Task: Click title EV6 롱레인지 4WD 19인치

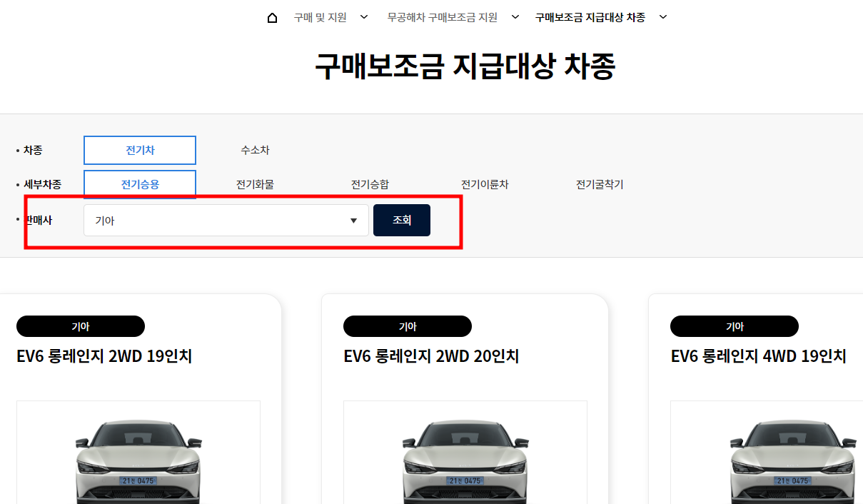Action: coord(759,356)
